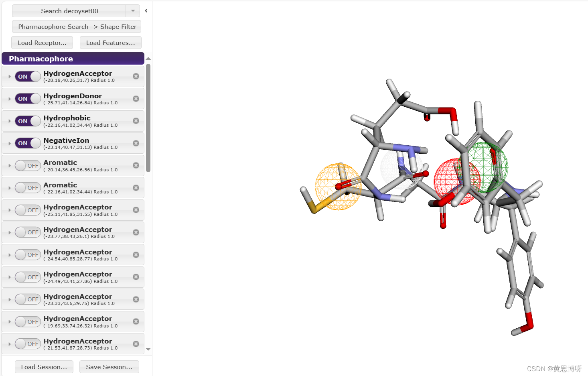Image resolution: width=588 pixels, height=376 pixels.
Task: Expand the HydrogenDonor feature details
Action: tap(9, 99)
